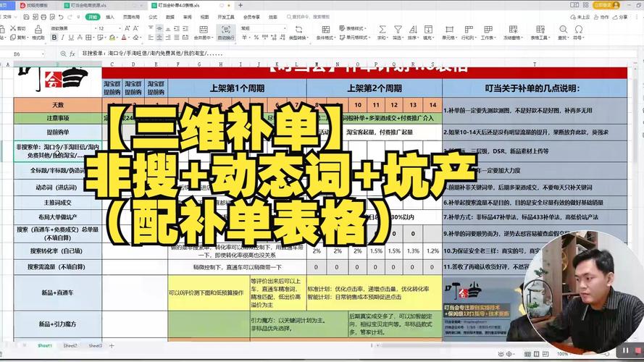This screenshot has height=362, width=644.
Task: Click the Auto Wrap text button
Action: click(226, 32)
